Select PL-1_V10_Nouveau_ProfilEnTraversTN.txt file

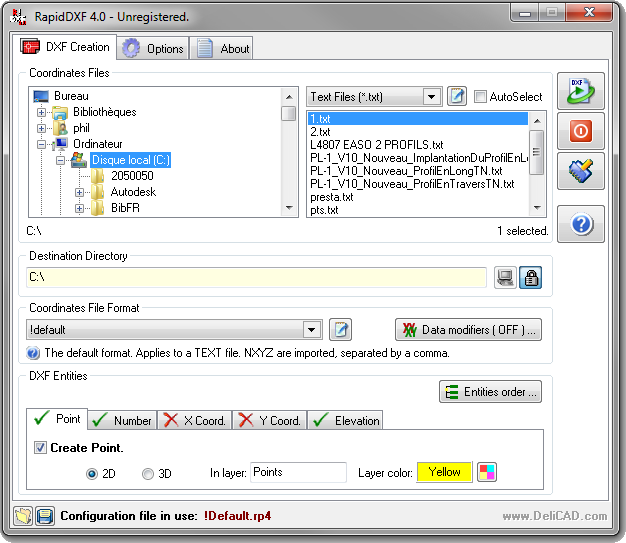coord(418,184)
